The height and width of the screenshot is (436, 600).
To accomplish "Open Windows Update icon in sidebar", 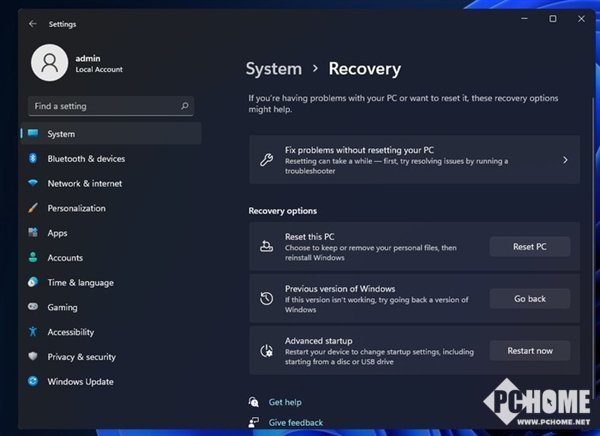I will coord(33,381).
